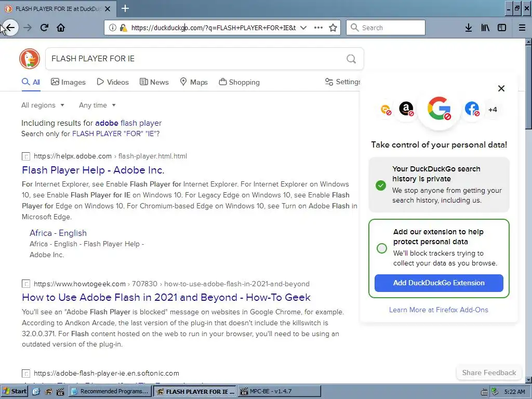Open the Firefox home page
The width and height of the screenshot is (532, 399).
(x=61, y=28)
